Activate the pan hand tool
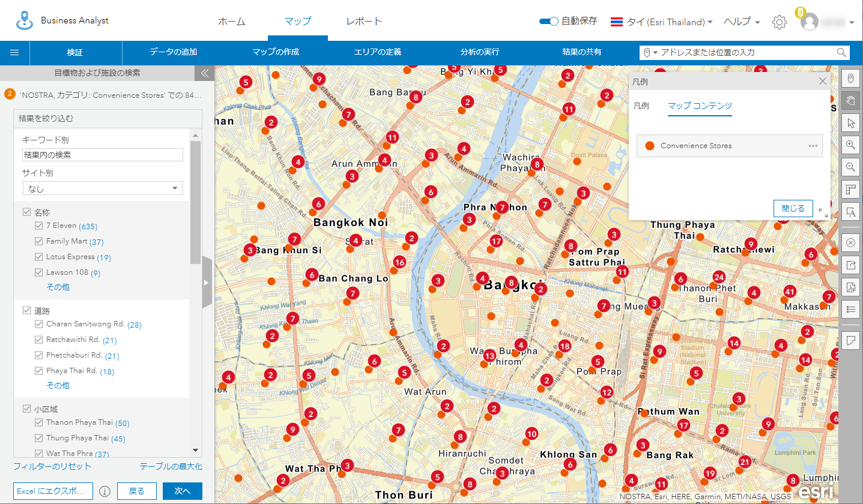Image resolution: width=863 pixels, height=504 pixels. tap(850, 100)
